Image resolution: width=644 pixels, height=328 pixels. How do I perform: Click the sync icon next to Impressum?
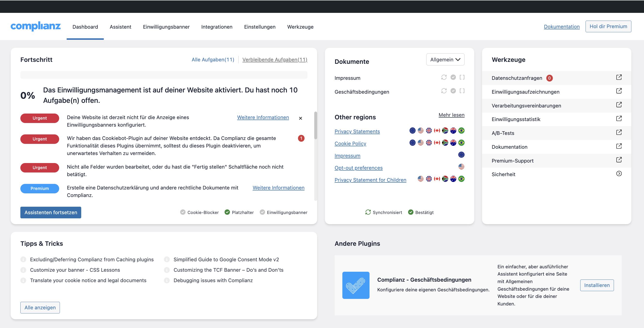[x=444, y=77]
